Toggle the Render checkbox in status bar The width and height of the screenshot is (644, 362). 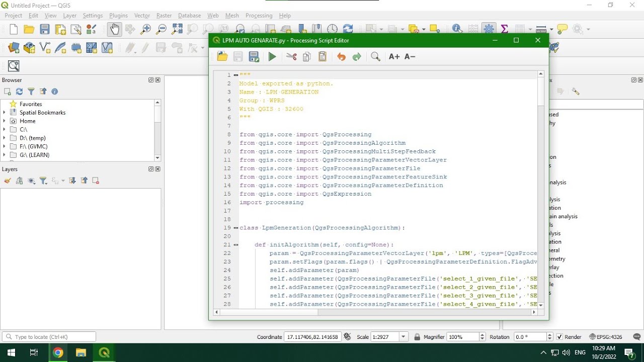point(558,337)
